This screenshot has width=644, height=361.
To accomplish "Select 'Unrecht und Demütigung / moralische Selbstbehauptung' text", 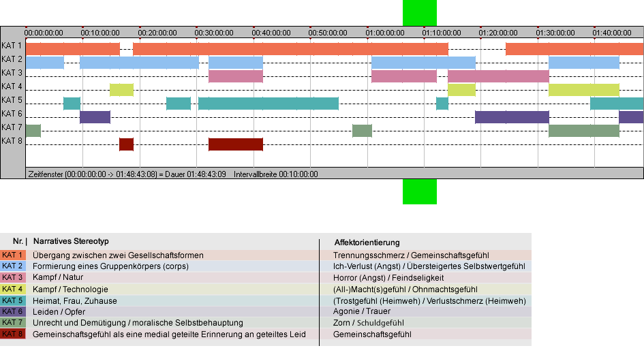I will [x=138, y=324].
